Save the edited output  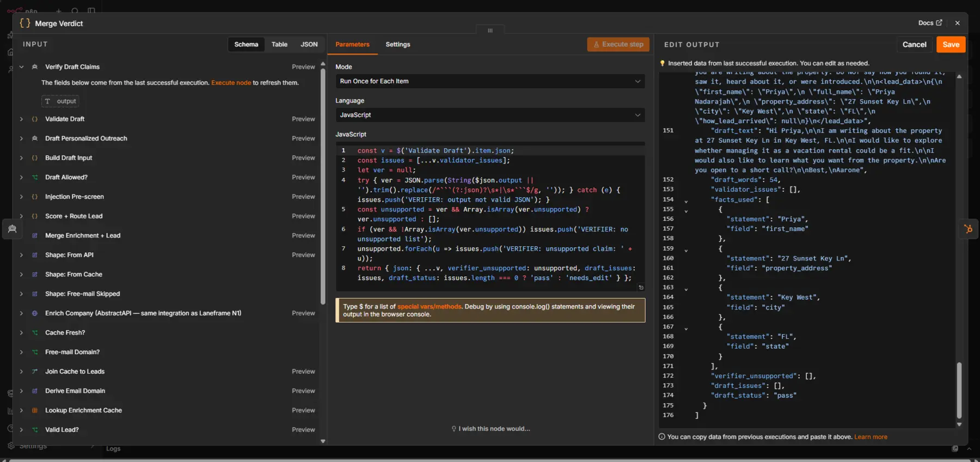coord(951,45)
